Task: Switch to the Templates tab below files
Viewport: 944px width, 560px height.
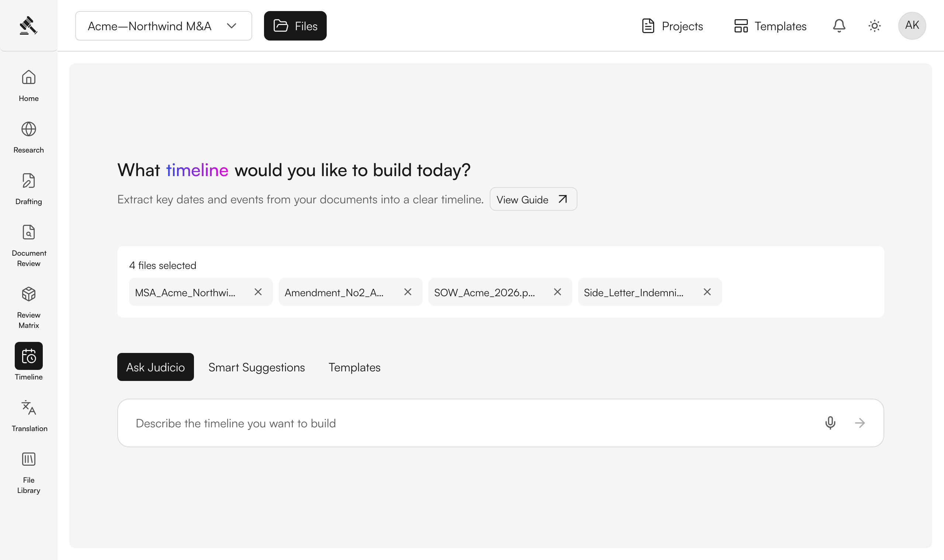Action: pyautogui.click(x=355, y=367)
